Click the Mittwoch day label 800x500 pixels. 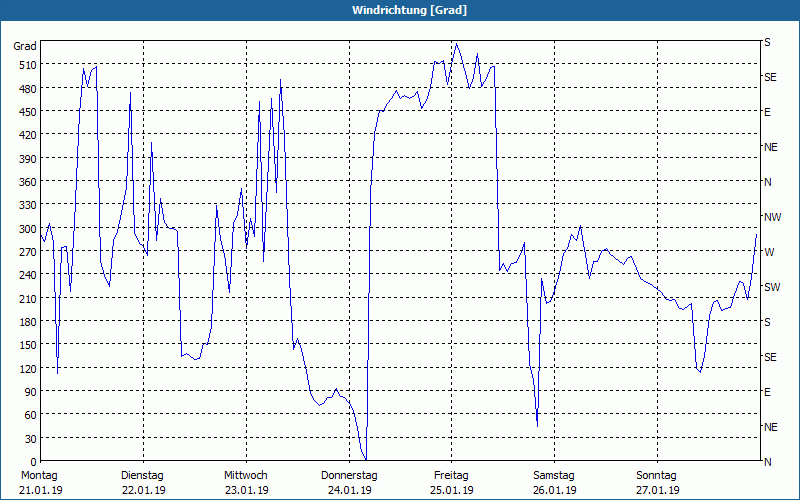[246, 476]
